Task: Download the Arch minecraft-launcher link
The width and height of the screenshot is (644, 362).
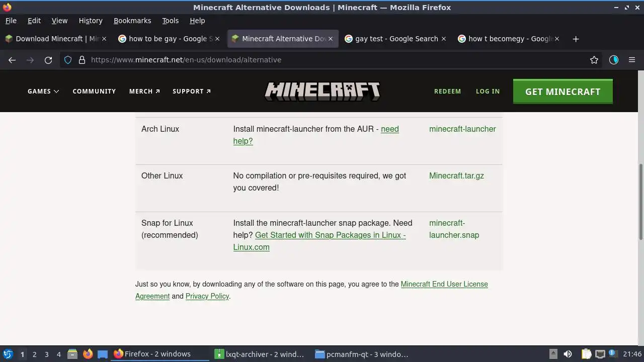Action: pos(462,129)
